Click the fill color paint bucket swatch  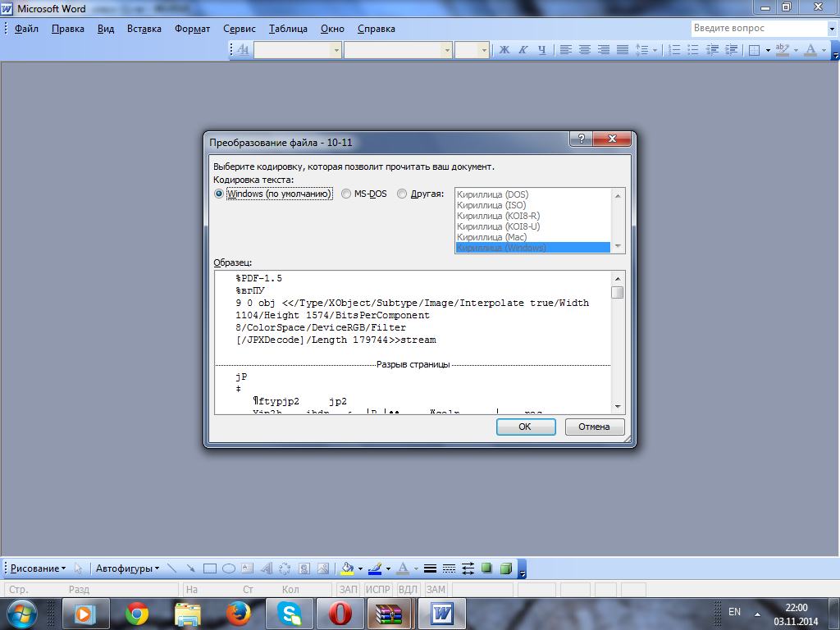coord(347,568)
